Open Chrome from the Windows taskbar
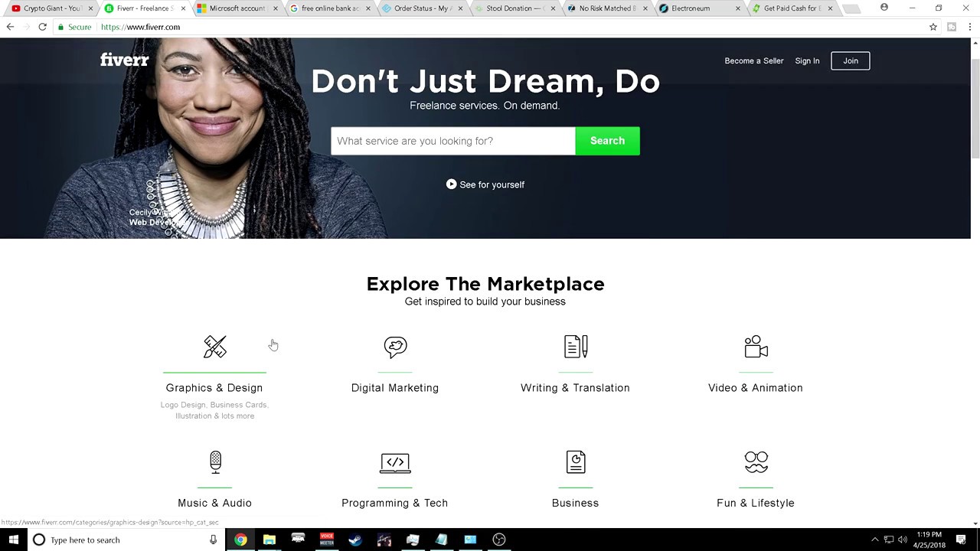This screenshot has height=551, width=980. tap(240, 540)
